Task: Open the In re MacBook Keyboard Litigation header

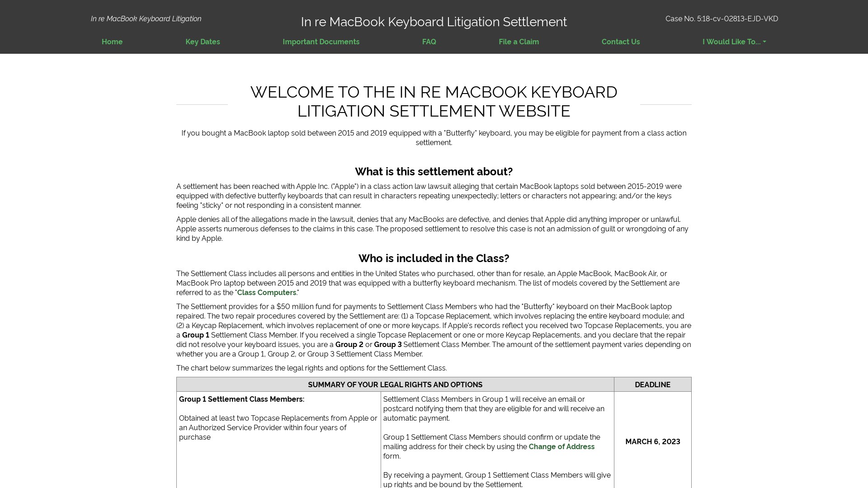Action: [146, 19]
